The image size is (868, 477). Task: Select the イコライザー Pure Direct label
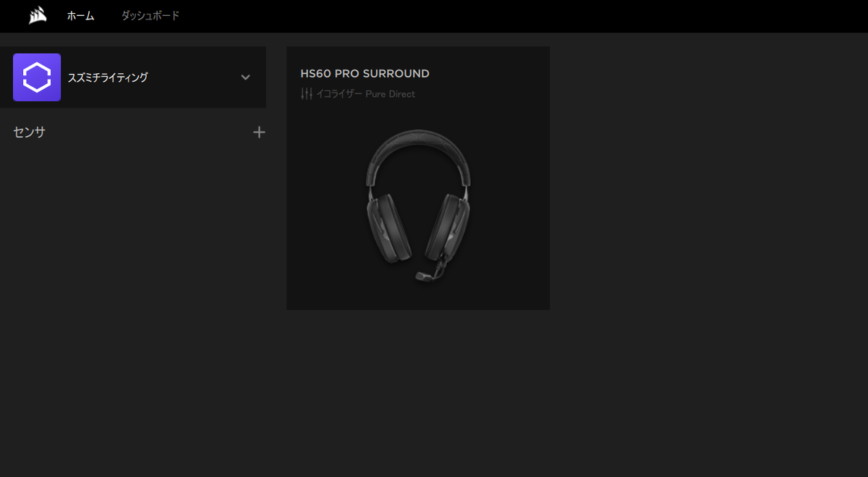coord(365,94)
